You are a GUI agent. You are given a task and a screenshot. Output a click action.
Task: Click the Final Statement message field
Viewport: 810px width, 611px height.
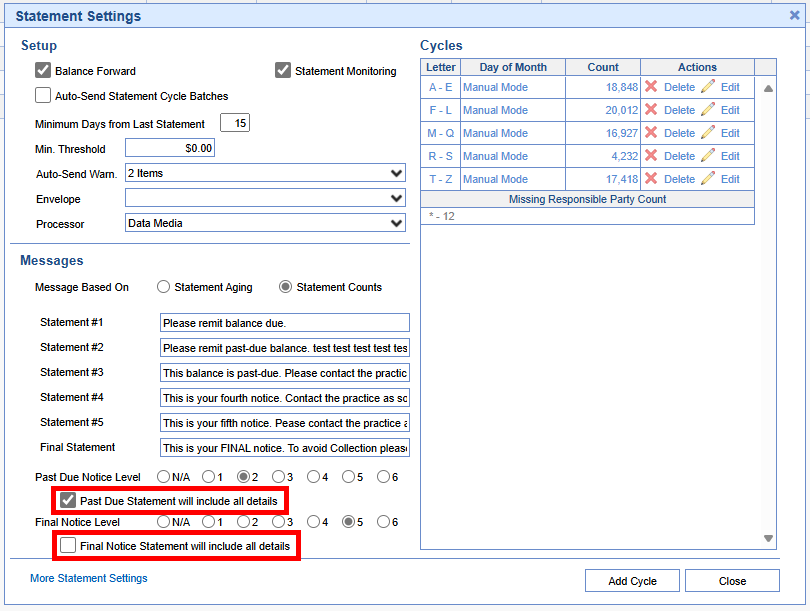coord(285,447)
